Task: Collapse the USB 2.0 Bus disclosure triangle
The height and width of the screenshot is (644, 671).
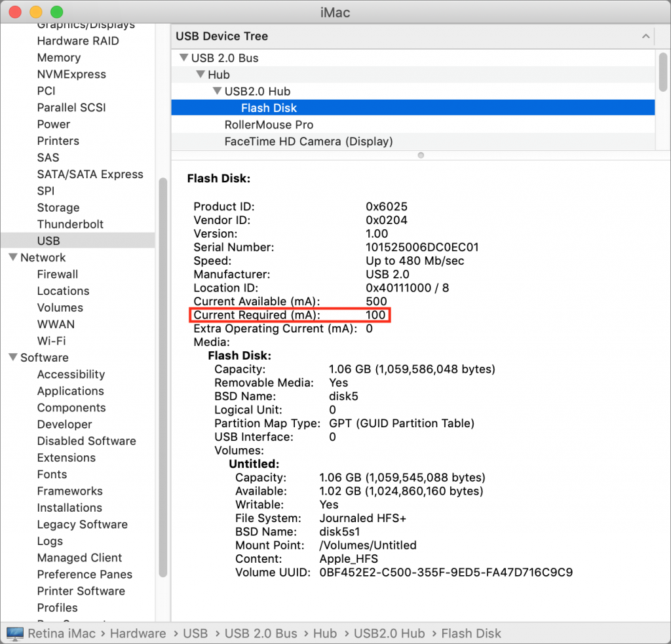Action: pyautogui.click(x=183, y=58)
